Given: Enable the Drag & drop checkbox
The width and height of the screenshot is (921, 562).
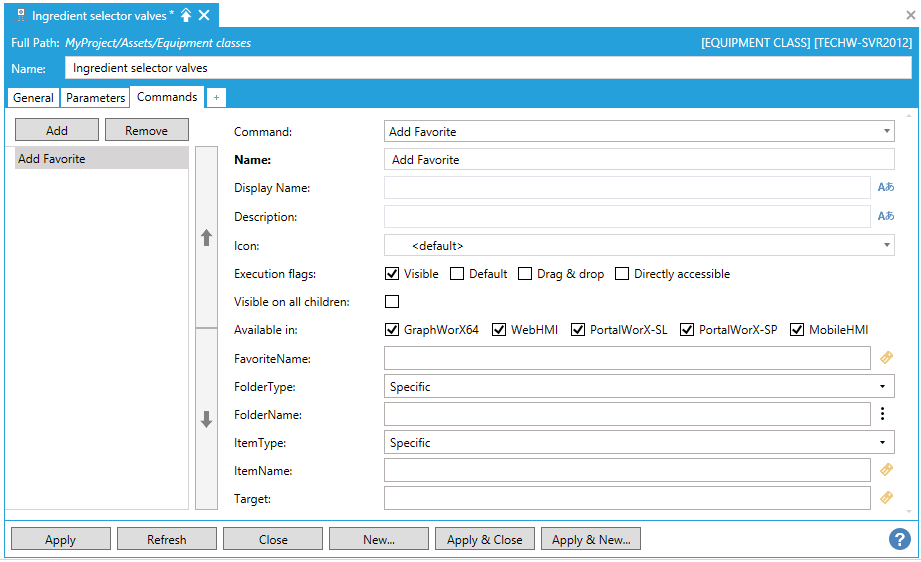Looking at the screenshot, I should click(x=525, y=274).
